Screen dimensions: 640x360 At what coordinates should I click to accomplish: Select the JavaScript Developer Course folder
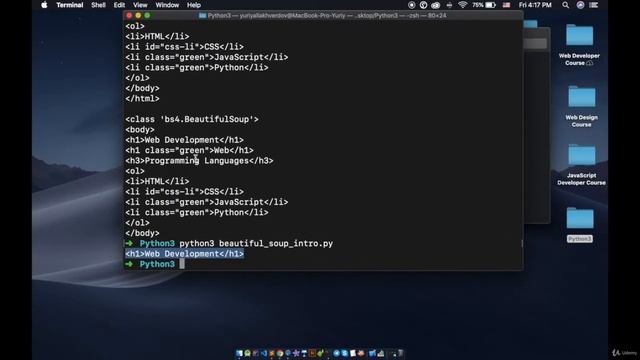pyautogui.click(x=581, y=164)
